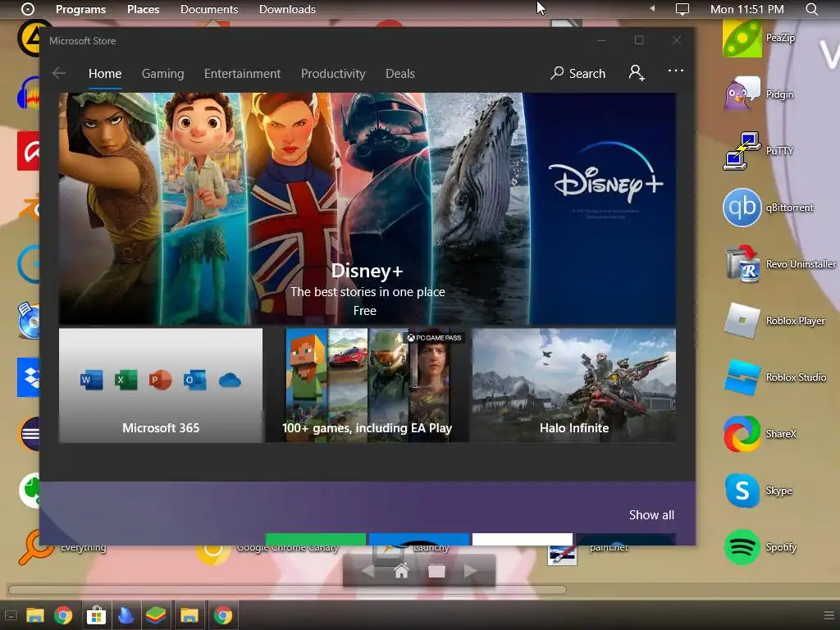Click the search magnifier in top bar

[811, 9]
